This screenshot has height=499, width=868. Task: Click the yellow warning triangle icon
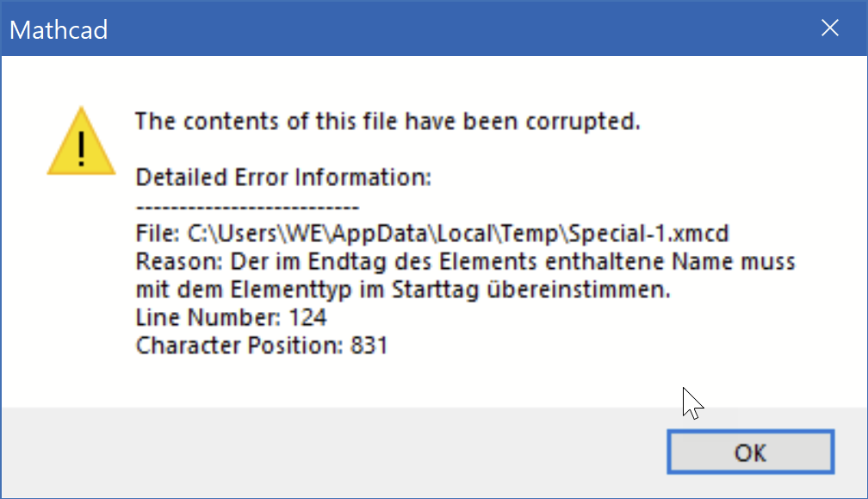click(81, 140)
